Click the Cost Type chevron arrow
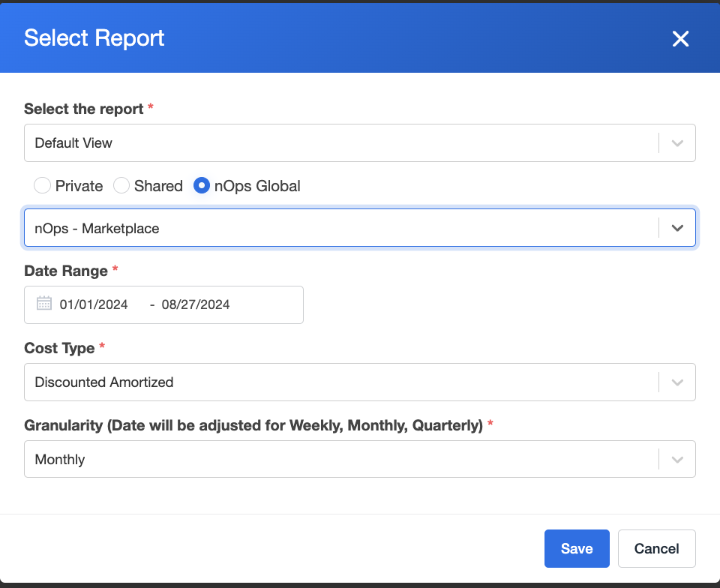Viewport: 720px width, 588px height. point(676,382)
